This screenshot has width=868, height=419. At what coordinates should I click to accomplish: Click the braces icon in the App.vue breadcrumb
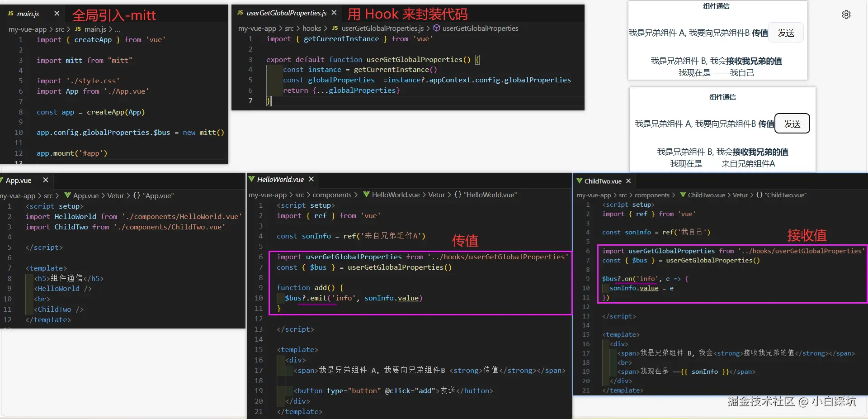click(x=137, y=195)
